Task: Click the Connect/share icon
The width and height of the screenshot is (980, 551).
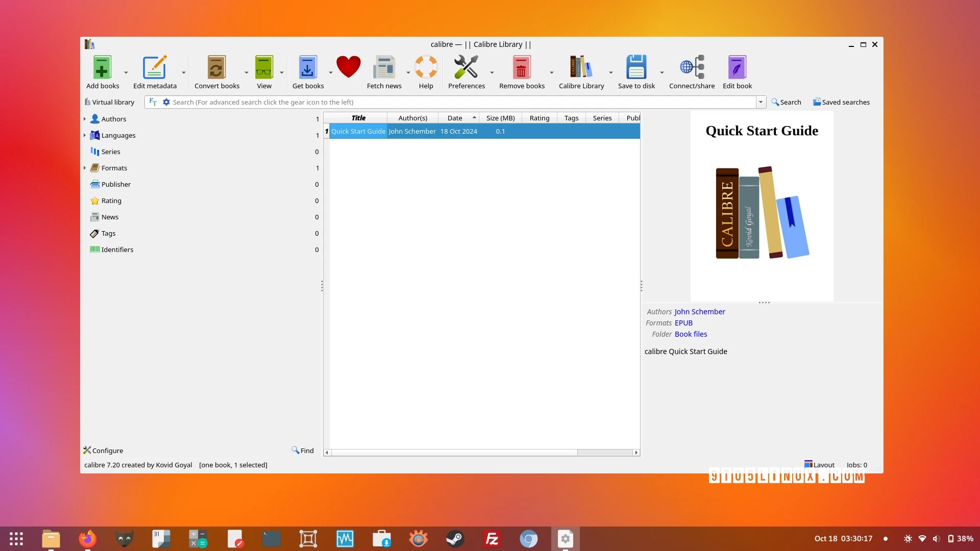Action: pos(692,68)
